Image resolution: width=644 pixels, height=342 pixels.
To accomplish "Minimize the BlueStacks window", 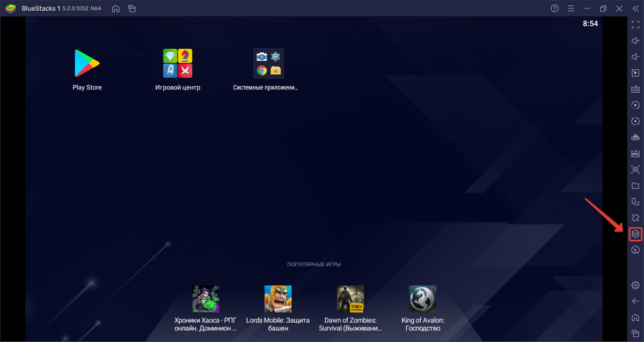I will [x=587, y=9].
